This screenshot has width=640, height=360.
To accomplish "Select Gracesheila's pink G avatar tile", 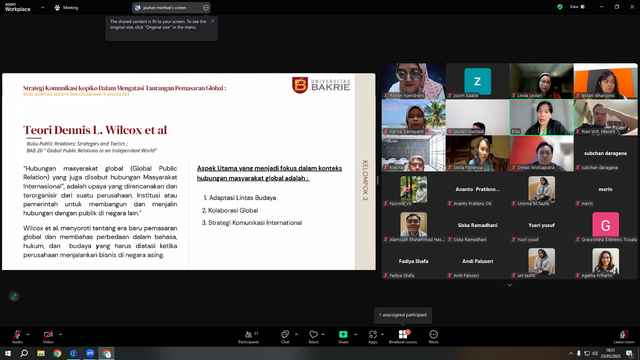I will (606, 225).
